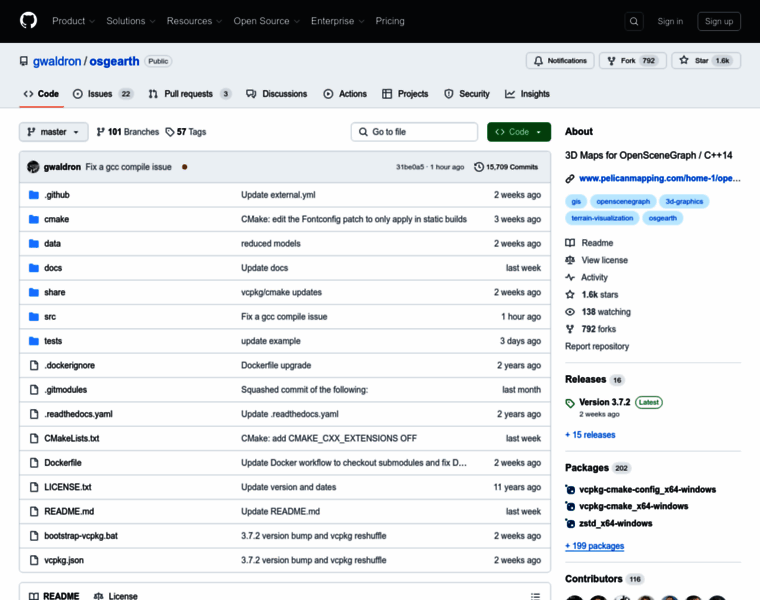The height and width of the screenshot is (600, 760).
Task: Click the search magnifier icon
Action: coord(634,21)
